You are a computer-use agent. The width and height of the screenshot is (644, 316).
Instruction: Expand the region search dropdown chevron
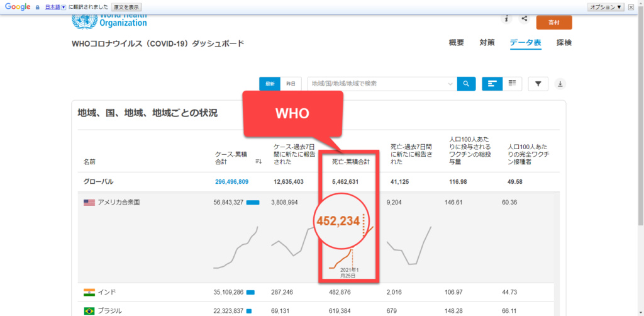[450, 83]
